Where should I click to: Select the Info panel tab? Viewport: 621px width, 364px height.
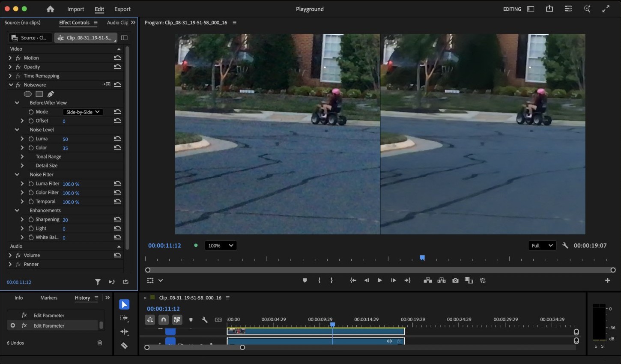pyautogui.click(x=19, y=298)
